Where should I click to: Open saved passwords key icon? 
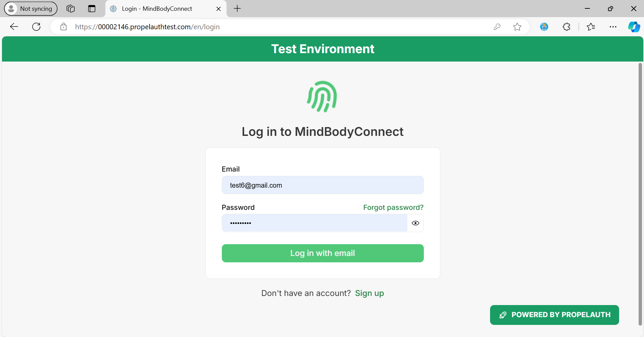pos(497,27)
